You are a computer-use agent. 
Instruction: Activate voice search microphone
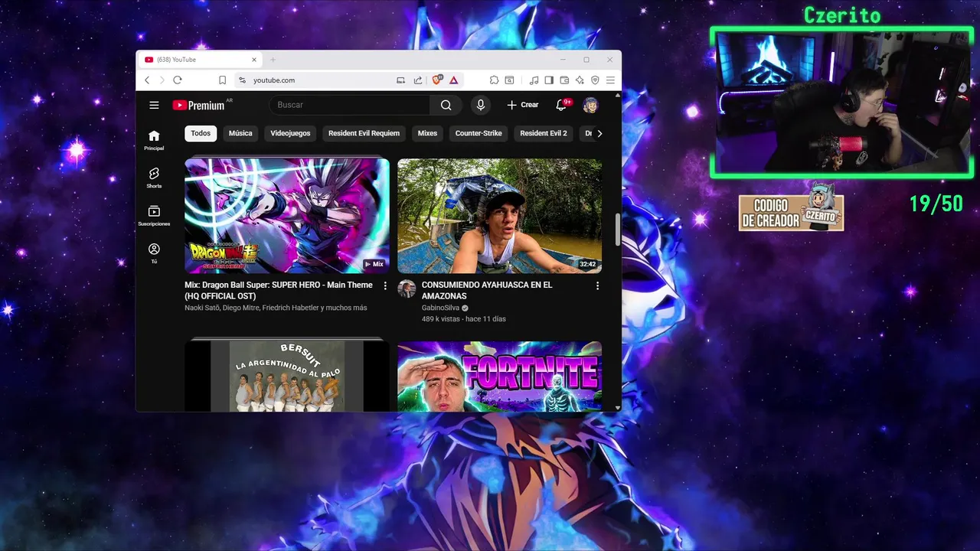coord(480,105)
